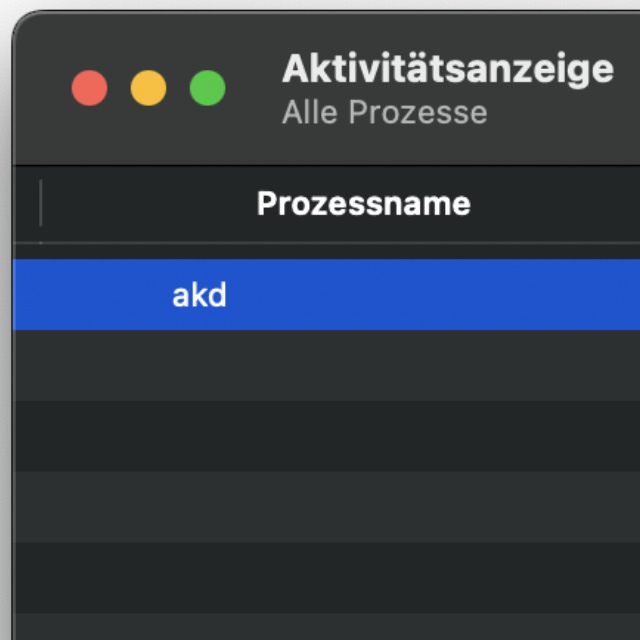Image resolution: width=640 pixels, height=640 pixels.
Task: Click the header cell left of the divider
Action: pos(27,204)
